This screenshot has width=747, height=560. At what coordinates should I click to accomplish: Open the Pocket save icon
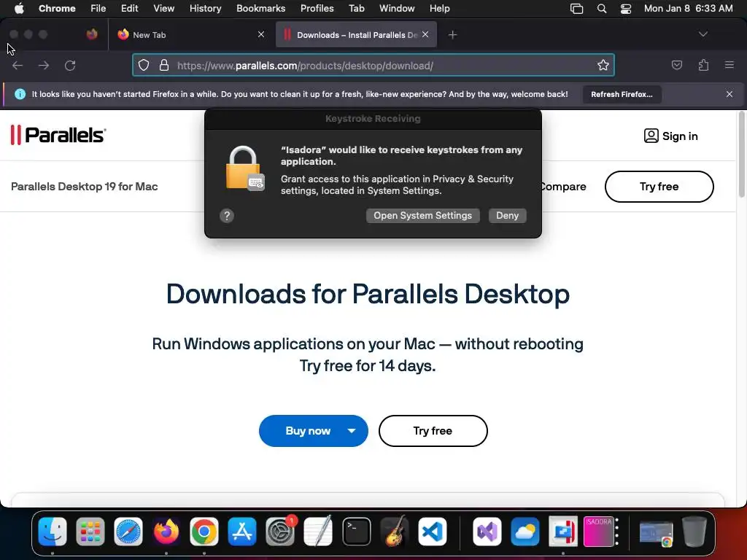tap(677, 65)
